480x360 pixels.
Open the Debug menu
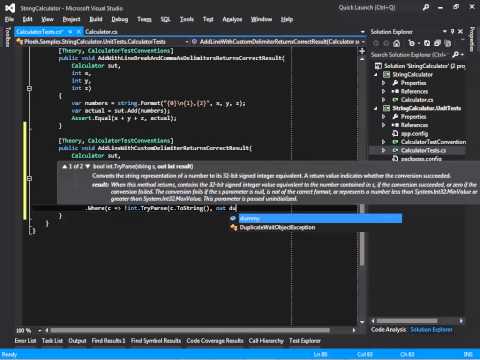tap(120, 19)
